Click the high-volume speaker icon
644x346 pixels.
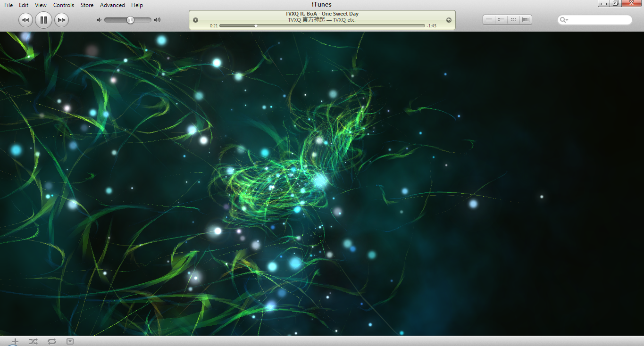pyautogui.click(x=157, y=20)
